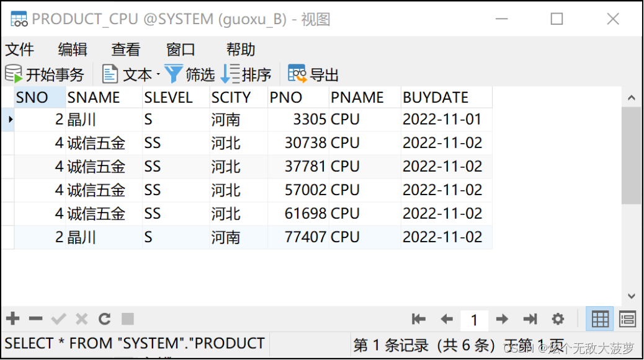Add a new record with the plus icon
The image size is (644, 360).
tap(12, 318)
